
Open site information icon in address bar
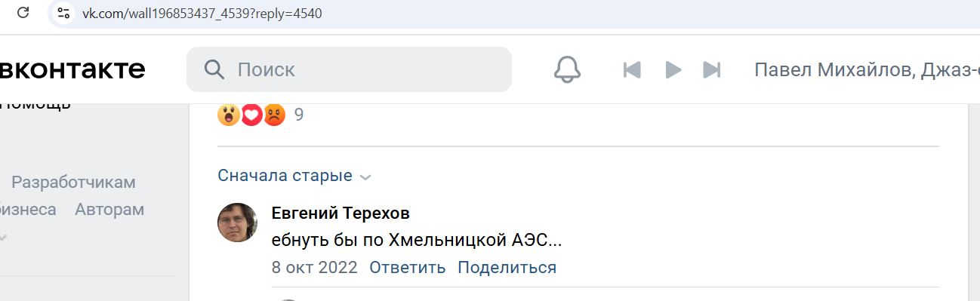click(64, 13)
